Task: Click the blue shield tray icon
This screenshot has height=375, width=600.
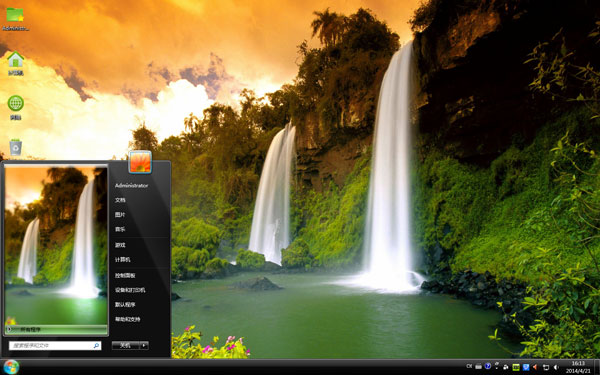Action: pyautogui.click(x=526, y=367)
